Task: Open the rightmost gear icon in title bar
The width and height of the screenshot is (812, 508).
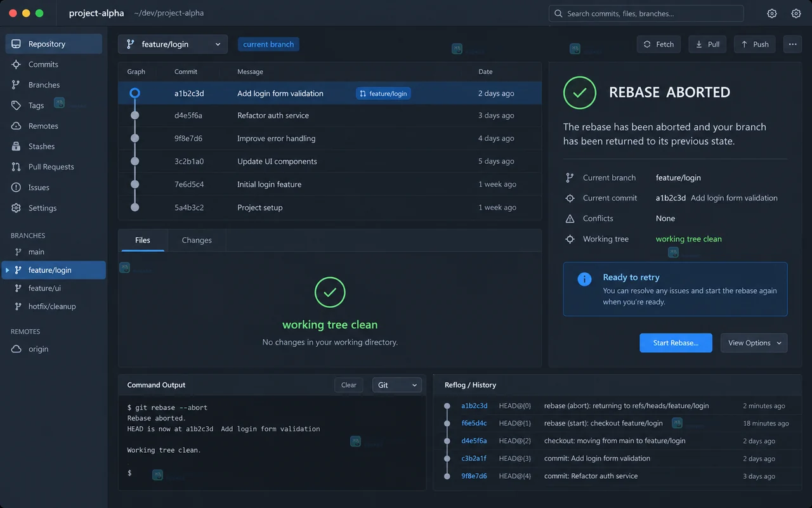Action: (x=796, y=13)
